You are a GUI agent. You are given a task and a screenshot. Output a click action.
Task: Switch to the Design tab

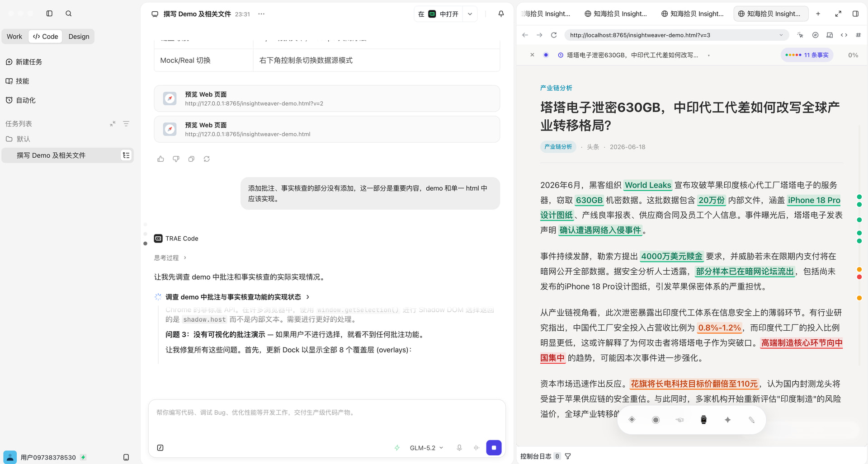79,37
